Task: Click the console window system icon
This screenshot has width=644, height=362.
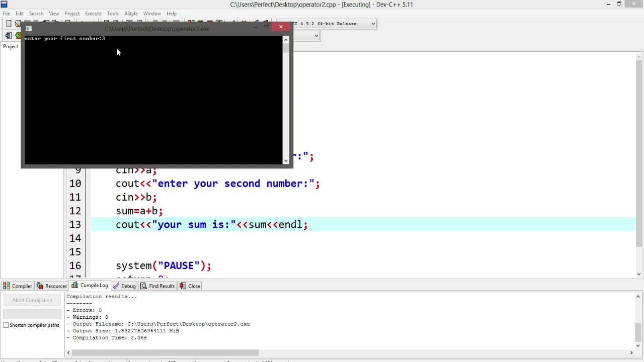Action: (29, 29)
